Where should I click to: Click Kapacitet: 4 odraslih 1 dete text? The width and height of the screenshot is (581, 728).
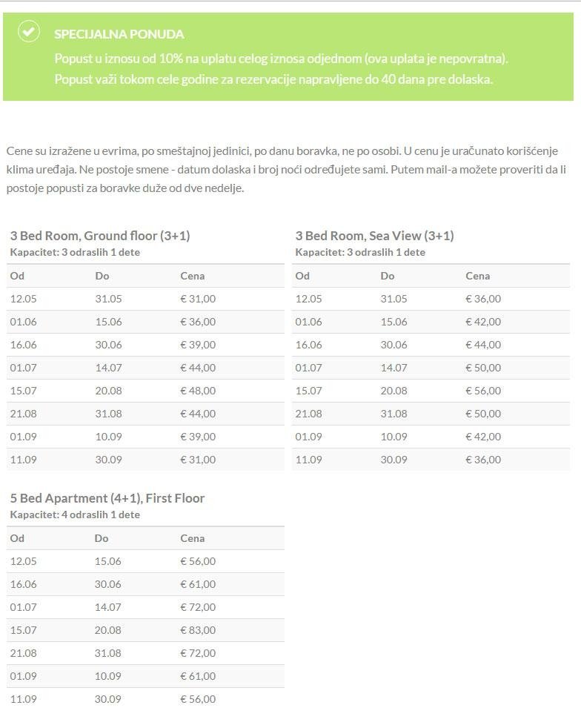tap(75, 514)
